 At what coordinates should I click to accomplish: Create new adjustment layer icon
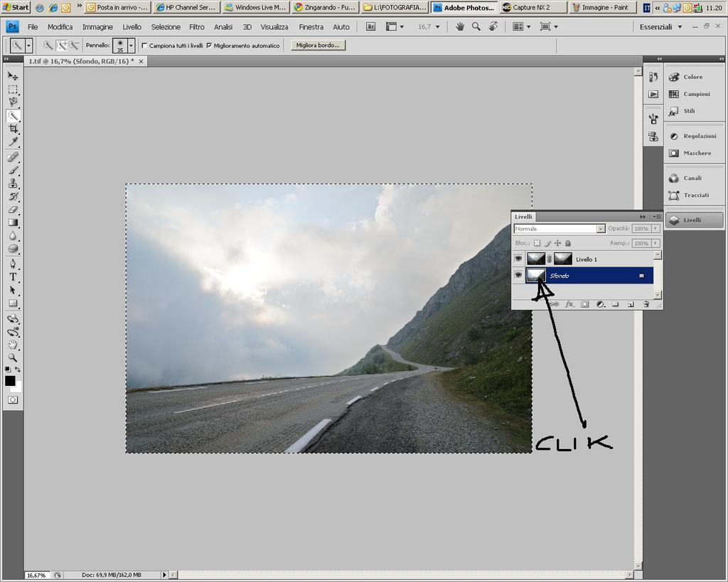pyautogui.click(x=600, y=304)
